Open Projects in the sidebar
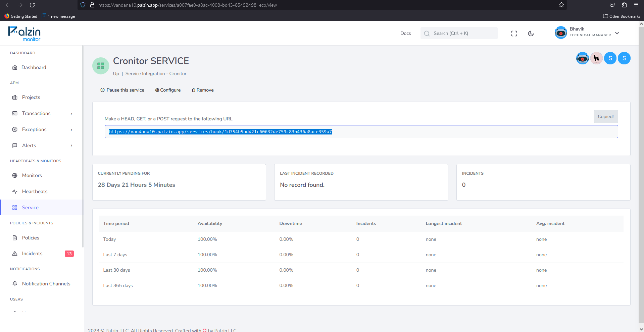This screenshot has height=332, width=644. click(31, 97)
